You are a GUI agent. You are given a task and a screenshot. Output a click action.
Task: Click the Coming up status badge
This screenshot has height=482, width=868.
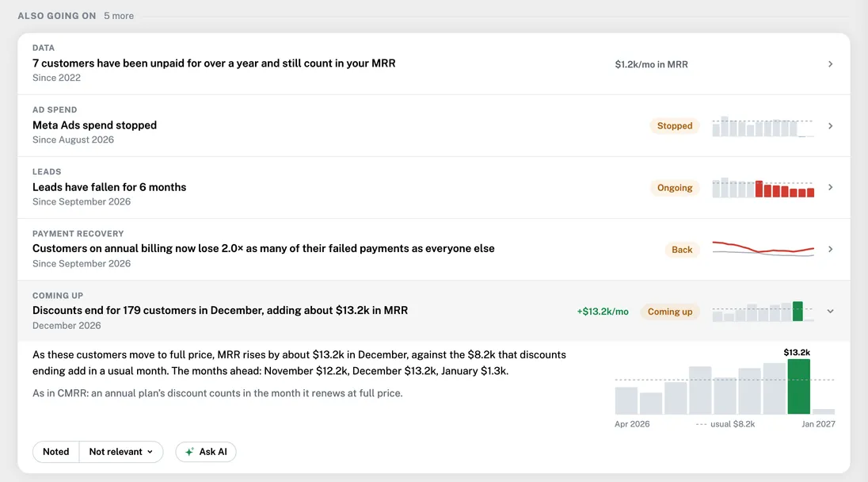point(670,312)
